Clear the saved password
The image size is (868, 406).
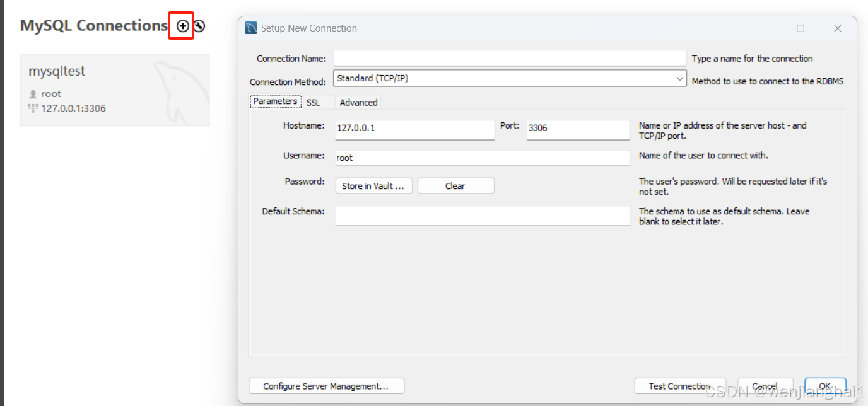(455, 185)
